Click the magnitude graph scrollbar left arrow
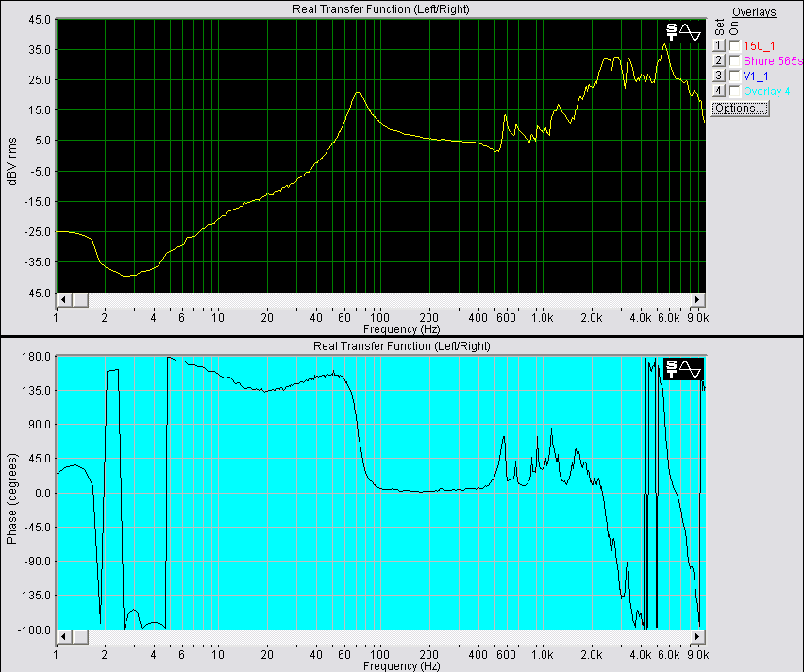 pyautogui.click(x=63, y=299)
